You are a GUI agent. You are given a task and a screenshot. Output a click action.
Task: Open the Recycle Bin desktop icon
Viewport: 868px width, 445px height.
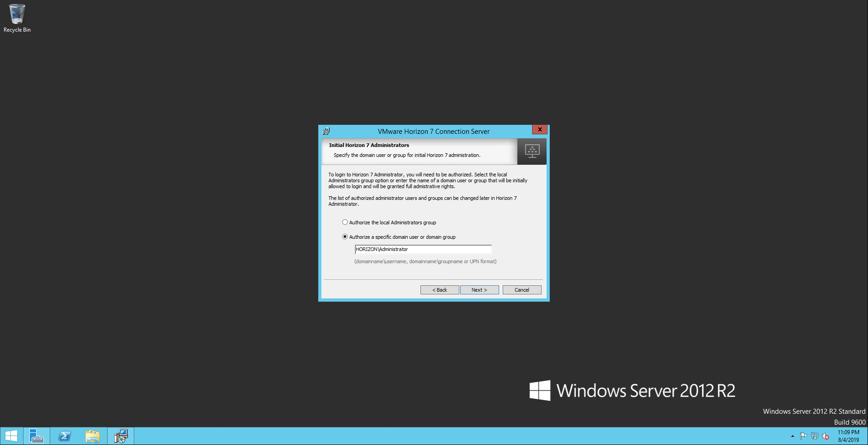(17, 18)
